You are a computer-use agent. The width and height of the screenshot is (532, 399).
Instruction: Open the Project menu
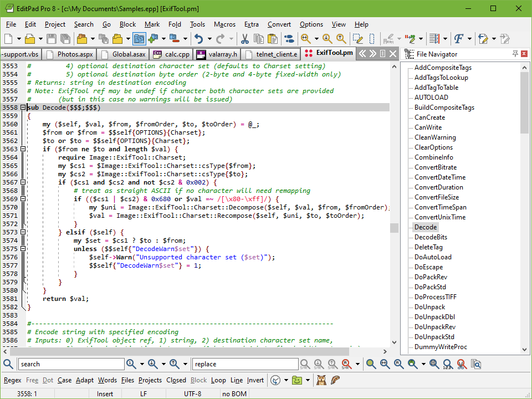click(55, 24)
